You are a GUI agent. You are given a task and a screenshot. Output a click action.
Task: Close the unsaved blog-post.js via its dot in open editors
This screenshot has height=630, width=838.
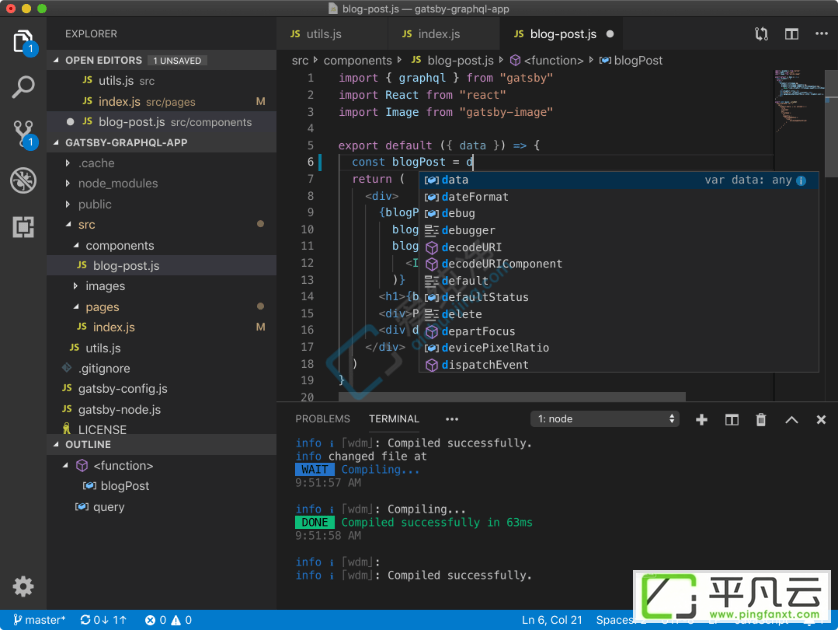pos(70,122)
